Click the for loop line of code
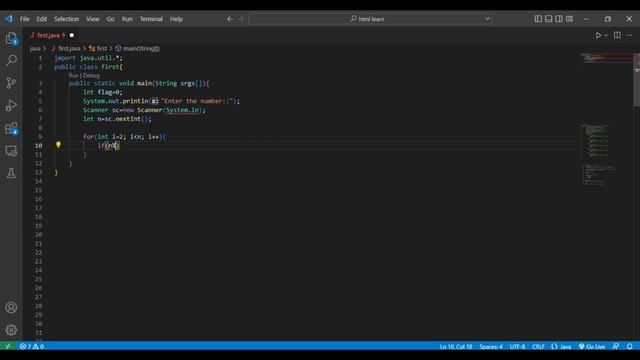 click(x=124, y=136)
